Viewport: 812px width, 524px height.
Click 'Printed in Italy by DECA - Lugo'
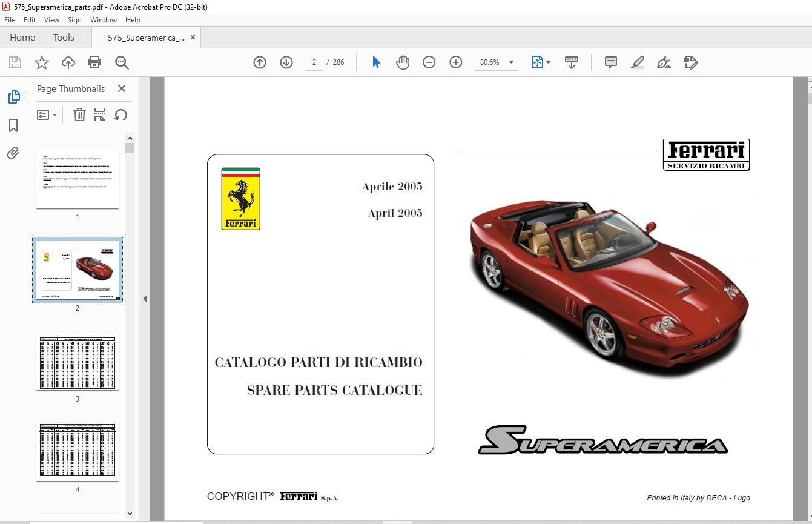pyautogui.click(x=699, y=498)
